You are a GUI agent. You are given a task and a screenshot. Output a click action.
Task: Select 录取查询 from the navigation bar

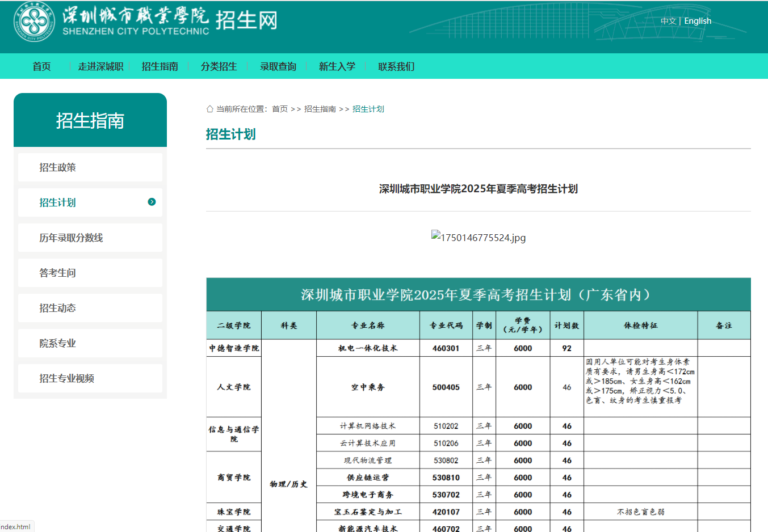pos(279,66)
